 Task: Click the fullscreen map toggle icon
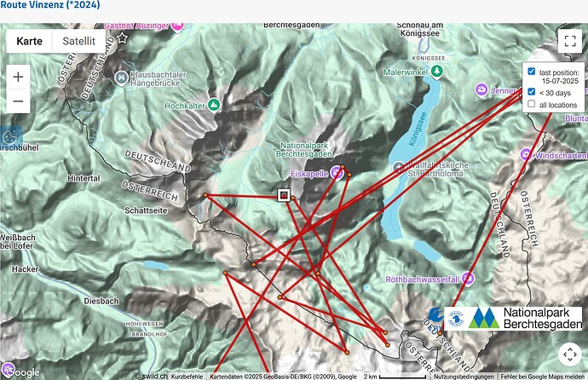pyautogui.click(x=570, y=42)
